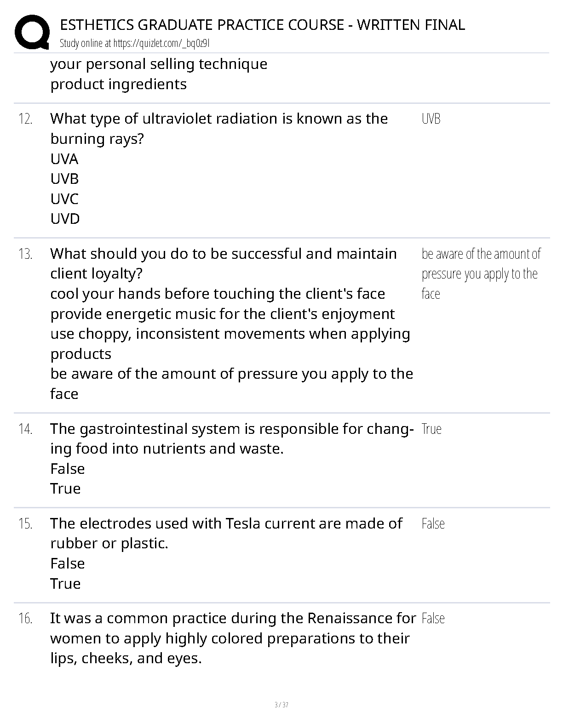Click question number 16

[25, 619]
